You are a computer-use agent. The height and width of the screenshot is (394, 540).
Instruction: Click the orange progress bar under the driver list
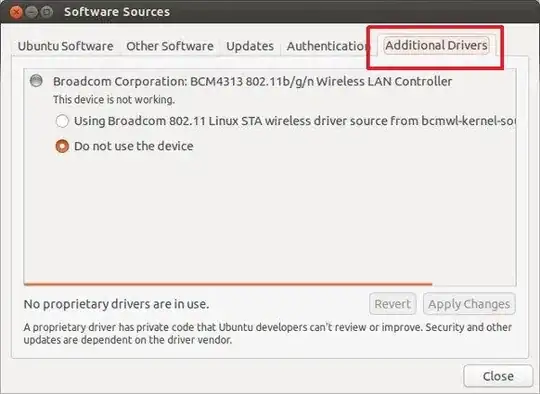coord(228,284)
